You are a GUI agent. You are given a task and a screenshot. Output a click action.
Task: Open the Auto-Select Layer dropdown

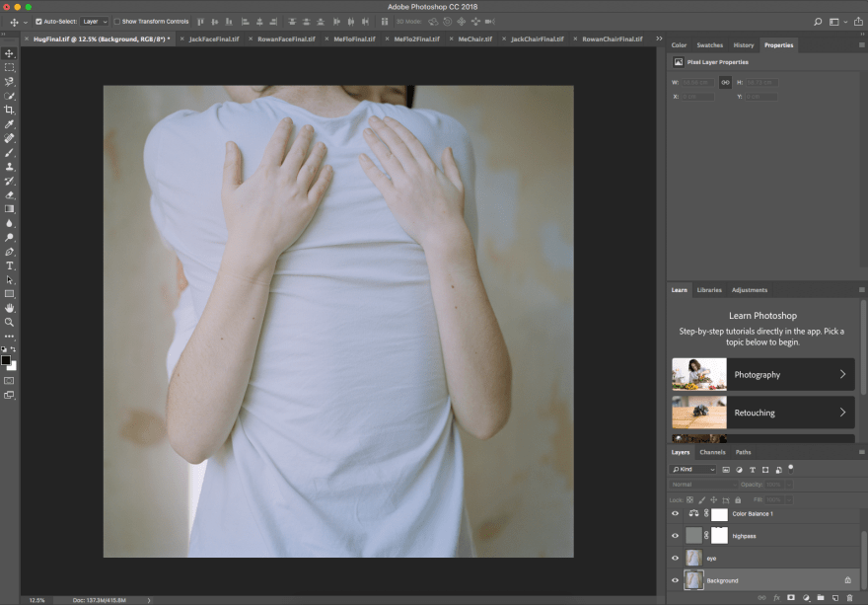click(x=94, y=21)
